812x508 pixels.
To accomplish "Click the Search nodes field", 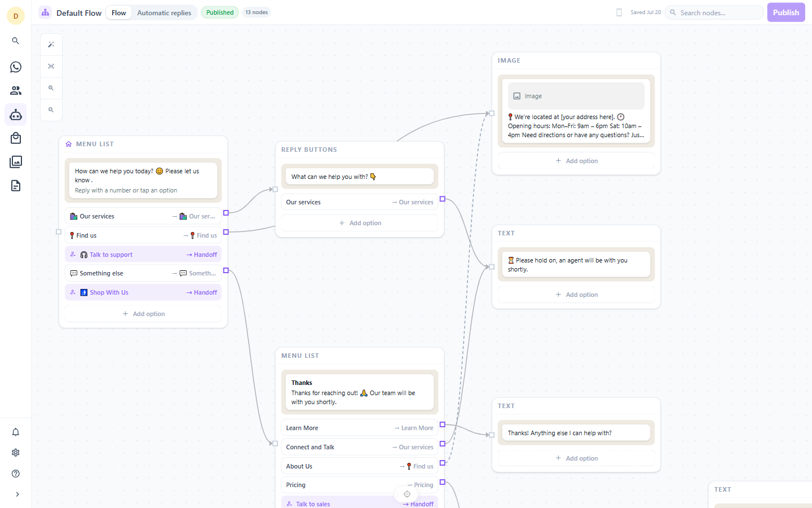I will pos(714,12).
